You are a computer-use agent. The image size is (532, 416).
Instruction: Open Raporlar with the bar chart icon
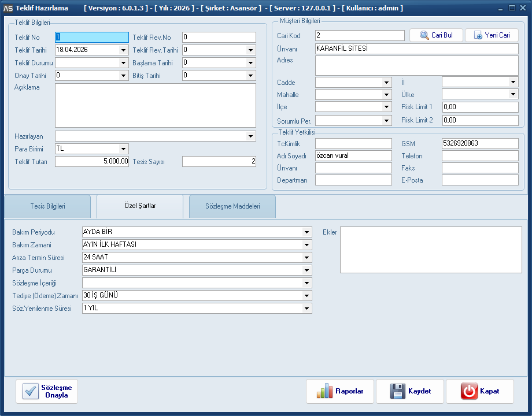coord(340,391)
